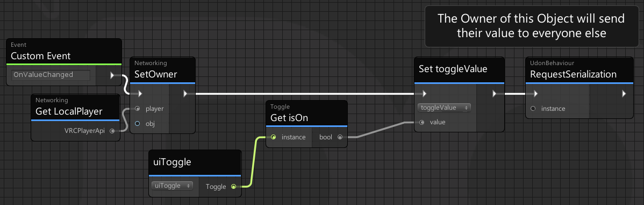Click the SetOwner obj input port
Screen dimensions: 644x205
[x=137, y=123]
